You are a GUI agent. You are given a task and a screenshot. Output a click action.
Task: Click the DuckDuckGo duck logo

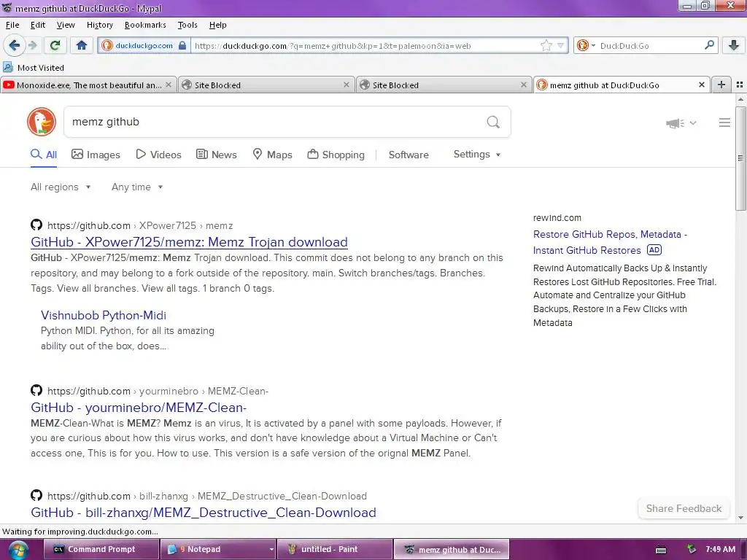point(42,122)
